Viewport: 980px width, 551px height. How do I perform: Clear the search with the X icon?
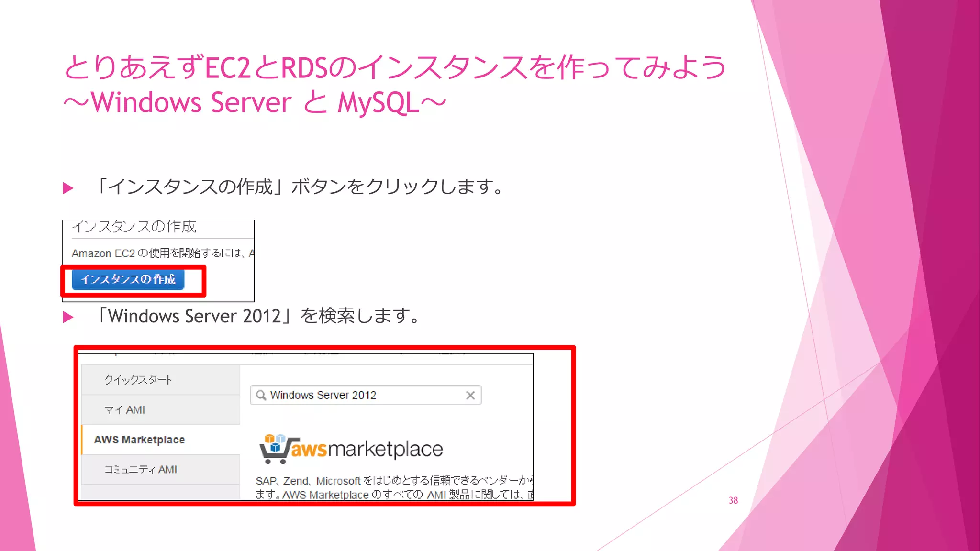tap(470, 395)
